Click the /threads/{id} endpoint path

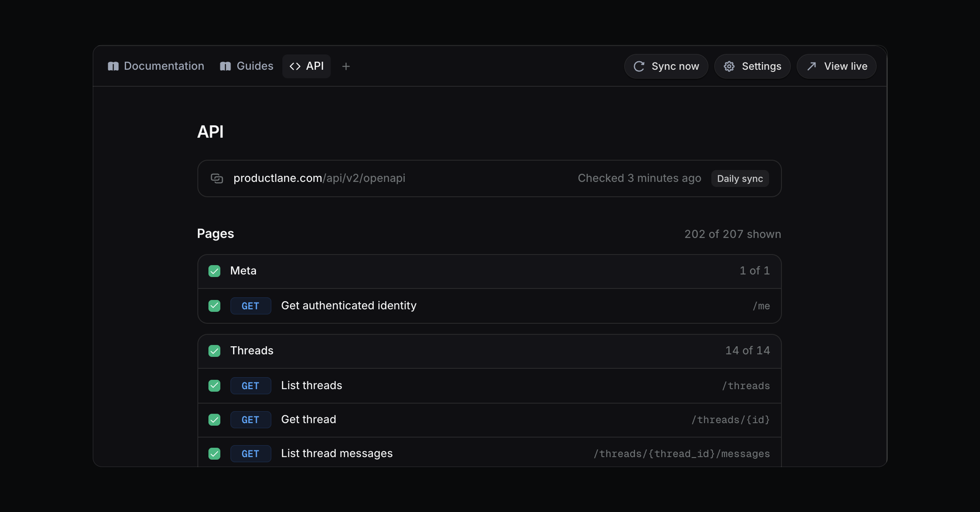click(731, 420)
